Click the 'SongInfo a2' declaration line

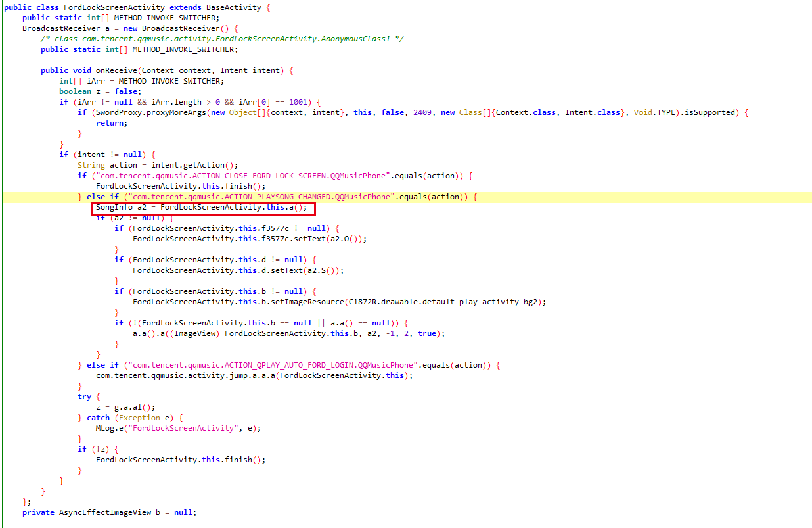click(202, 208)
